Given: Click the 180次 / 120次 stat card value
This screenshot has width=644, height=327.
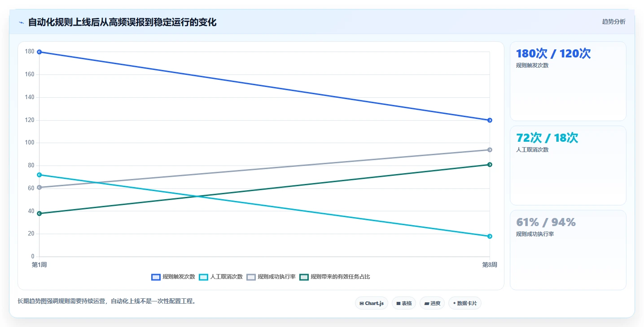Looking at the screenshot, I should [553, 54].
